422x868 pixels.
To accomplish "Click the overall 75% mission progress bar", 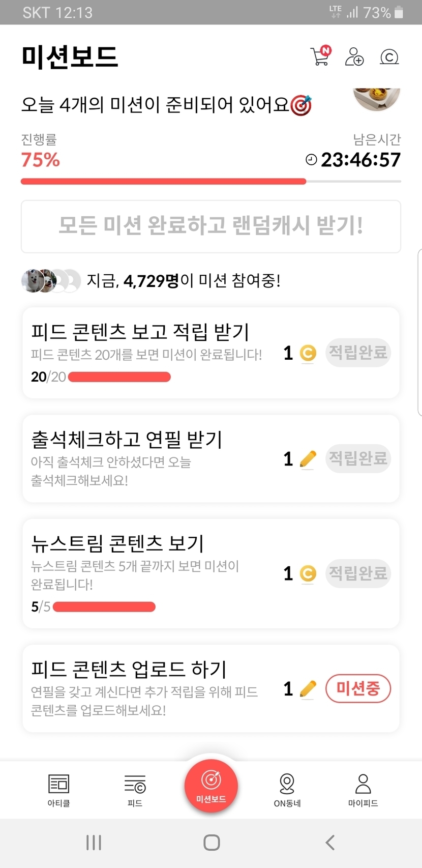I will pos(210,181).
